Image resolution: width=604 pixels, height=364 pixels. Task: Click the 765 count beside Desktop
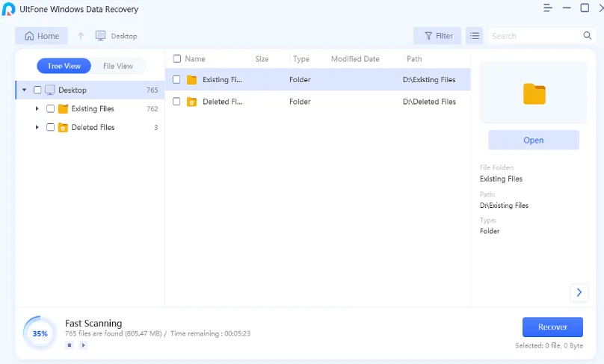tap(152, 90)
